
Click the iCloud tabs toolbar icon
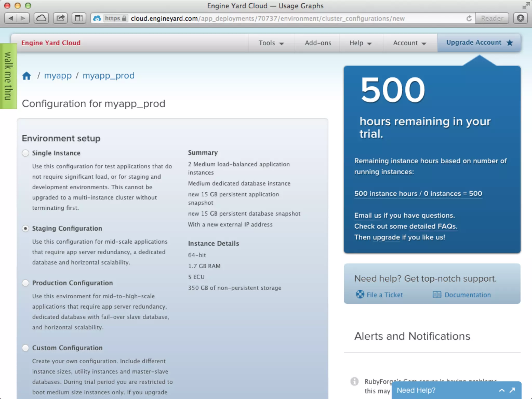tap(41, 18)
